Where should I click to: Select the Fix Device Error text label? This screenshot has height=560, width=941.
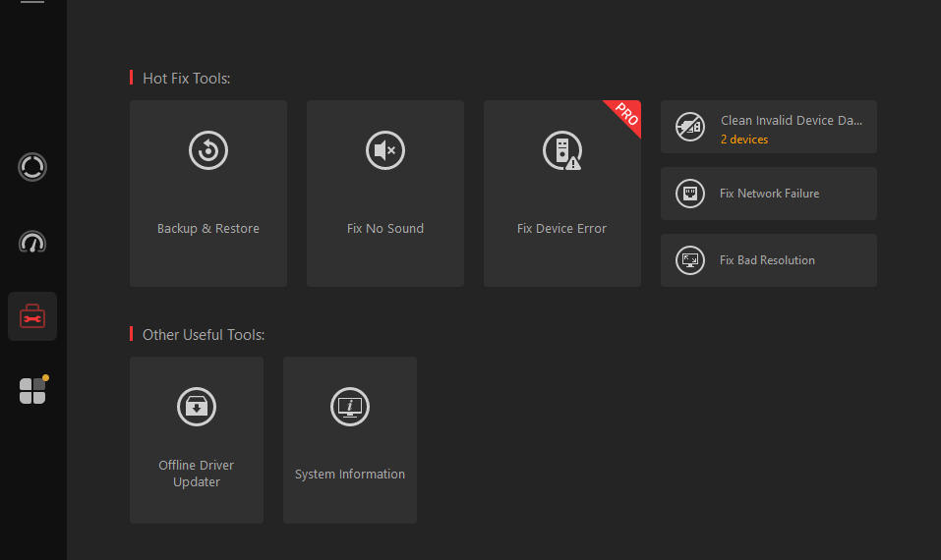(561, 229)
